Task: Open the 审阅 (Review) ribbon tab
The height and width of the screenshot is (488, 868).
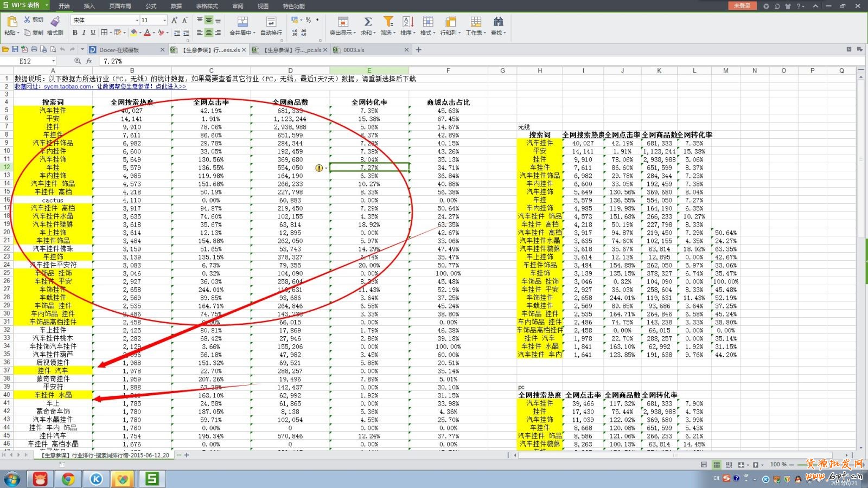Action: tap(238, 6)
